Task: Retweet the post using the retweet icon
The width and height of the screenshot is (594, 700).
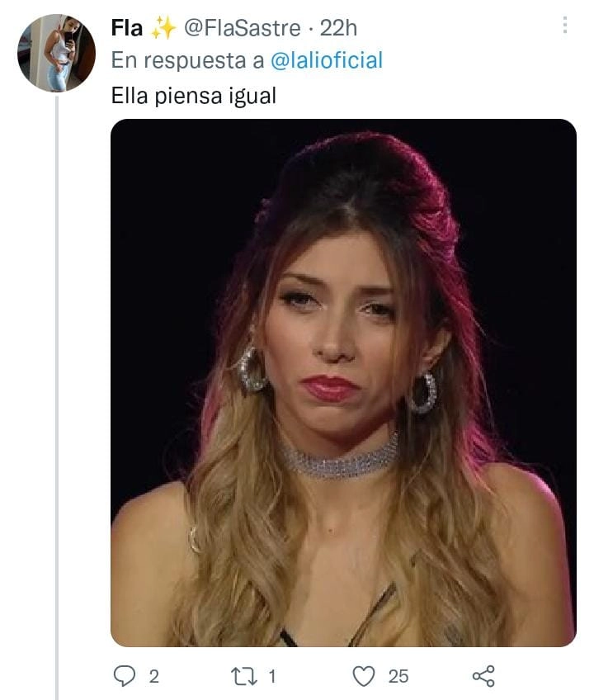Action: coord(244,676)
